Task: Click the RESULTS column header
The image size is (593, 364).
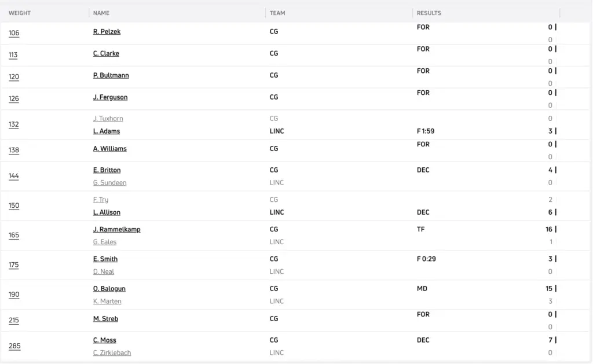Action: point(429,13)
